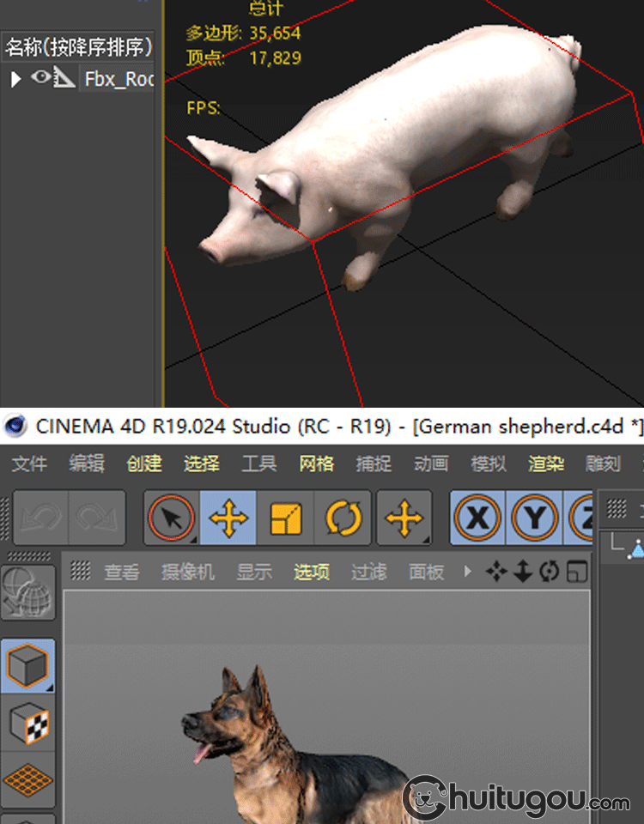
Task: Click the Undo arrow icon
Action: tap(41, 518)
